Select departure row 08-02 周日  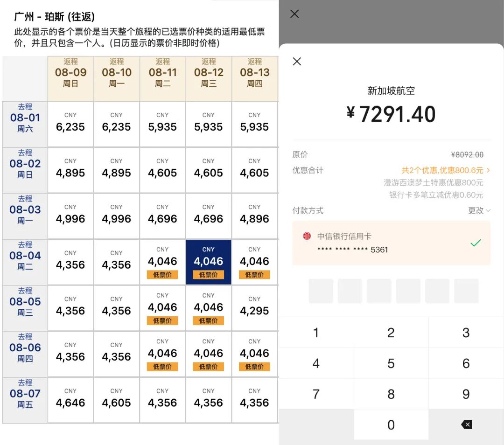point(25,170)
